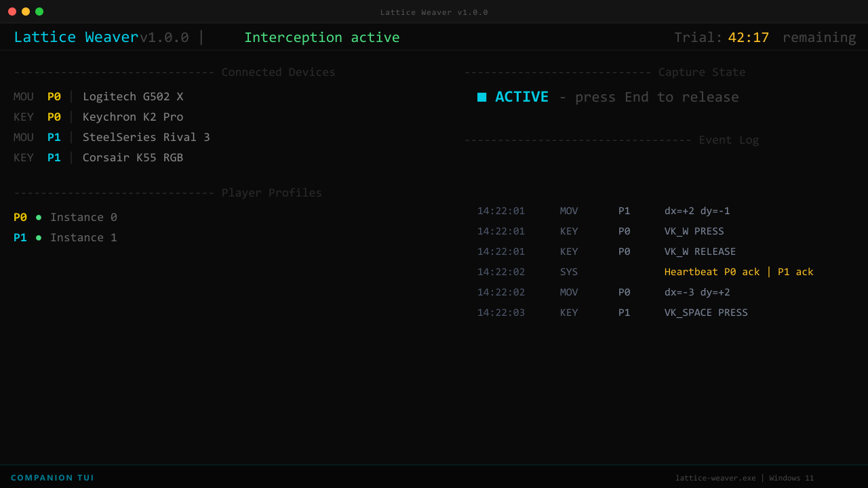
Task: Click the KEY label on the Corsair row
Action: tap(24, 158)
